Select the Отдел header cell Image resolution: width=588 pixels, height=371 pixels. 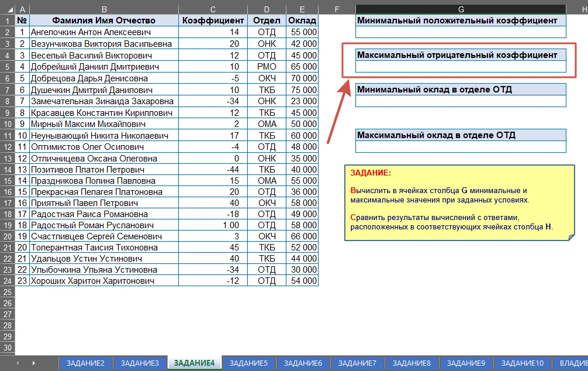click(267, 20)
